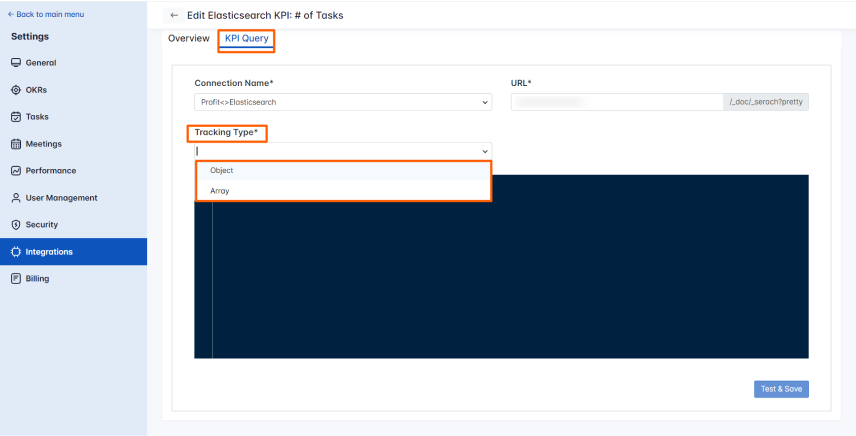Click the back arrow beside Edit Elasticsearch KPI
This screenshot has width=856, height=436.
pos(174,15)
